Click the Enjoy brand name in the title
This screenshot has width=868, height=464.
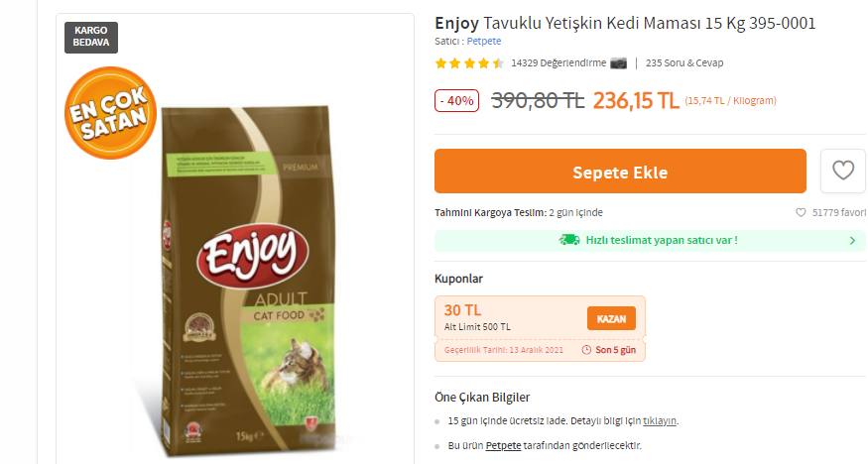(456, 23)
